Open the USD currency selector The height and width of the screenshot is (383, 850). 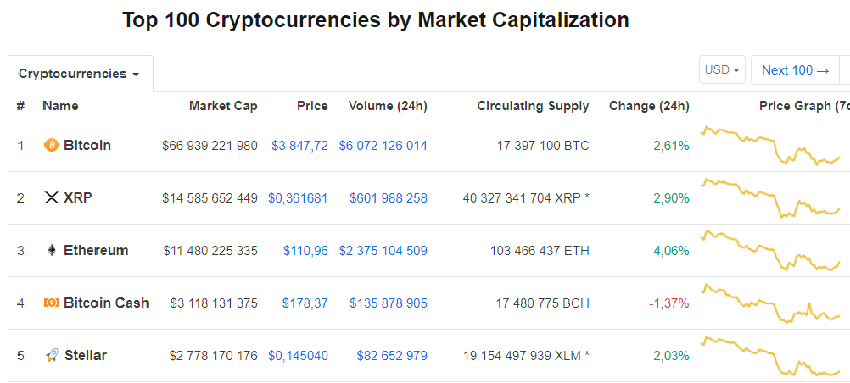pos(722,70)
